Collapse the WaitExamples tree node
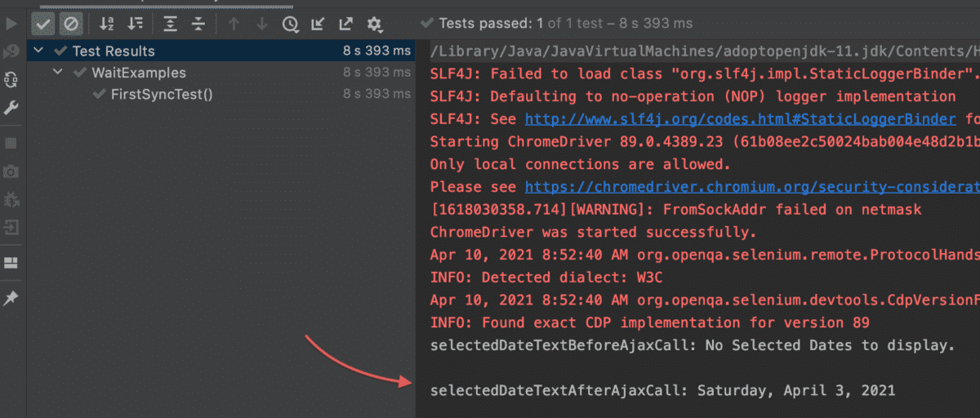 (58, 73)
